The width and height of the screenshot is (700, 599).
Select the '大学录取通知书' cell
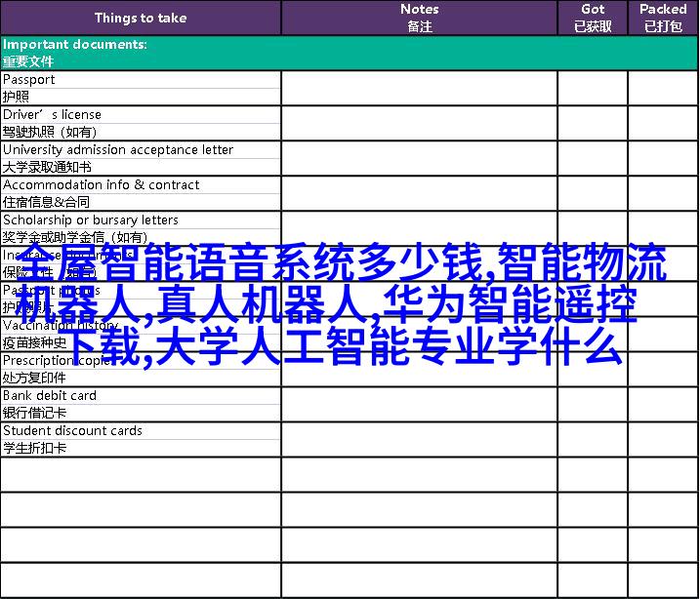pos(141,167)
